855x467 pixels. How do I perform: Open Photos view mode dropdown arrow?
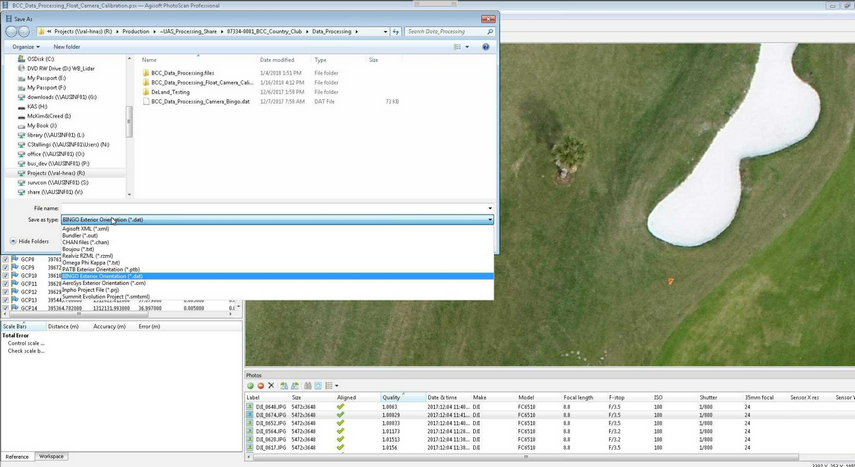(336, 386)
